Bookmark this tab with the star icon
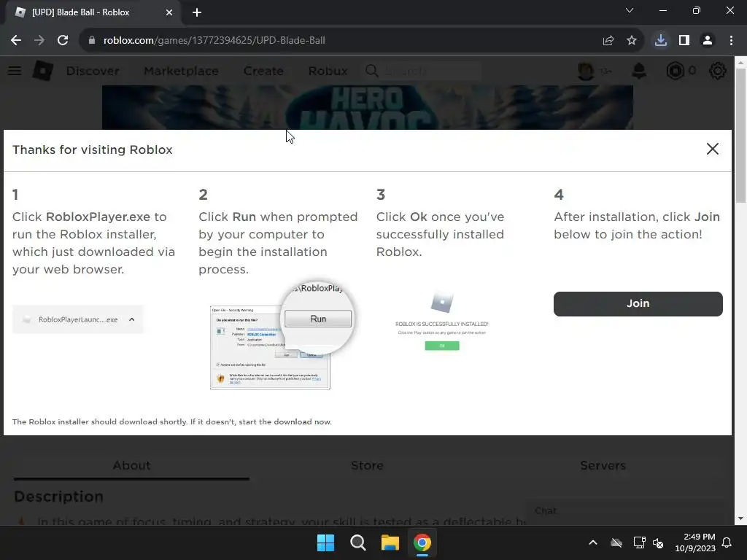 coord(632,41)
